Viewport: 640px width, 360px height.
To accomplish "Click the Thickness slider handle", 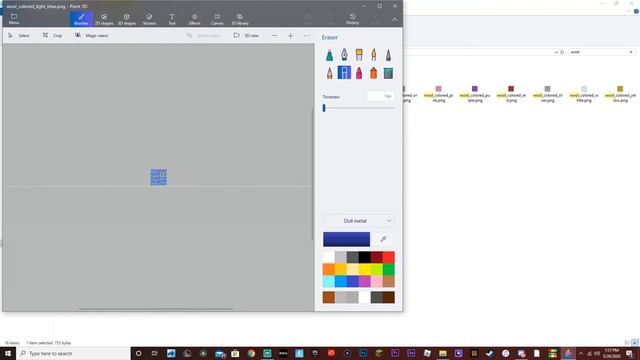I will click(324, 108).
